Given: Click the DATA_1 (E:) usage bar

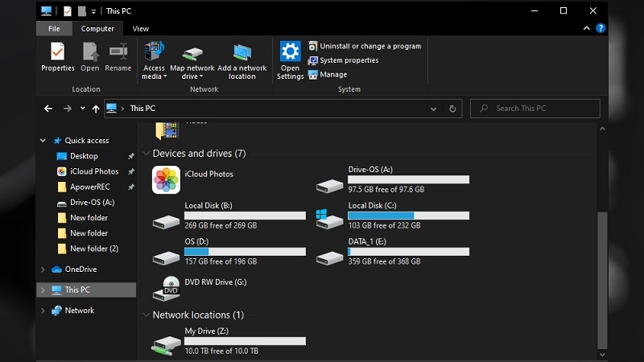Looking at the screenshot, I should coord(408,252).
